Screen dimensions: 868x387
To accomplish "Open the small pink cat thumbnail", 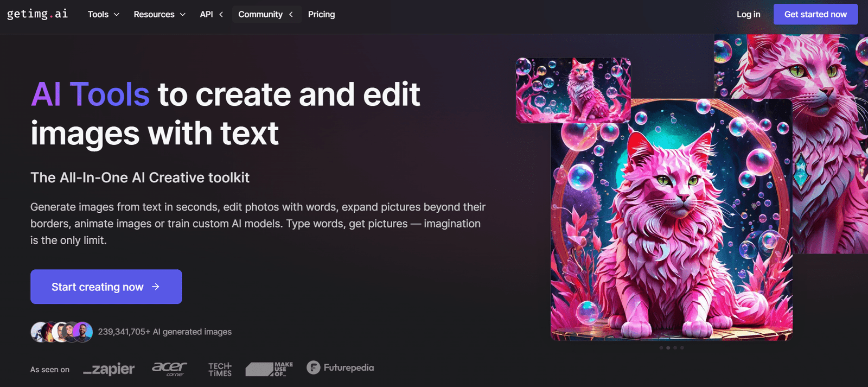I will point(573,90).
